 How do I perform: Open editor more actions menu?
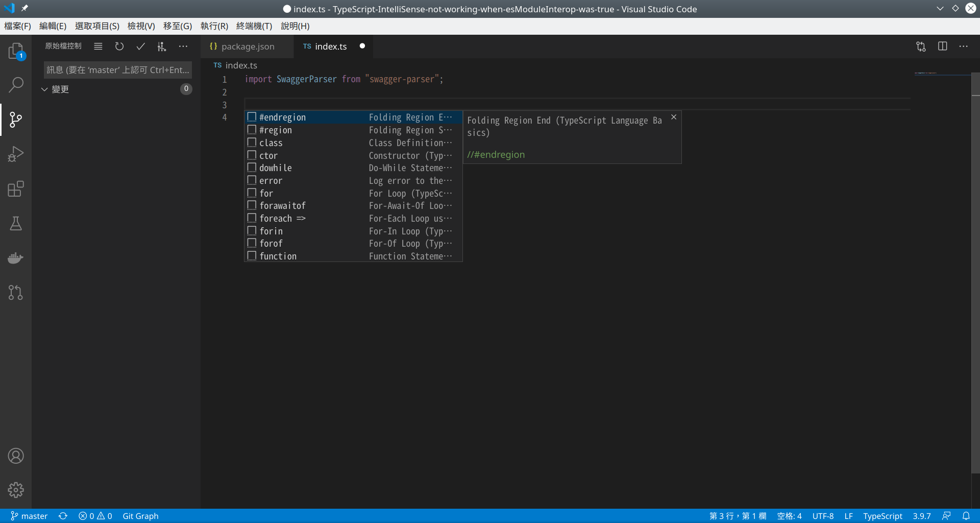coord(964,46)
